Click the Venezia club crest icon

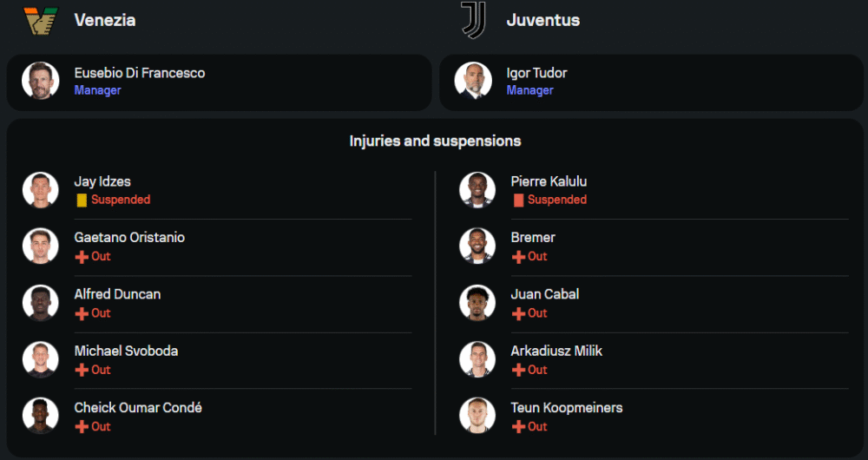click(x=40, y=20)
